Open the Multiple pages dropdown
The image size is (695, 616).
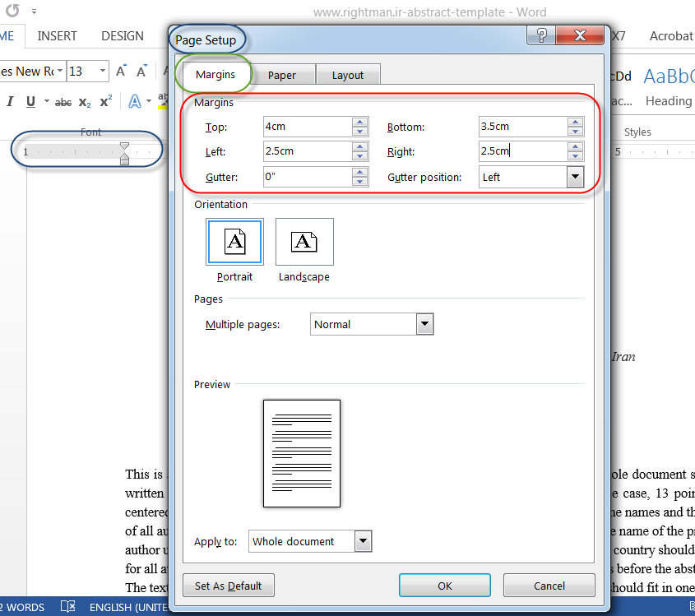click(424, 324)
